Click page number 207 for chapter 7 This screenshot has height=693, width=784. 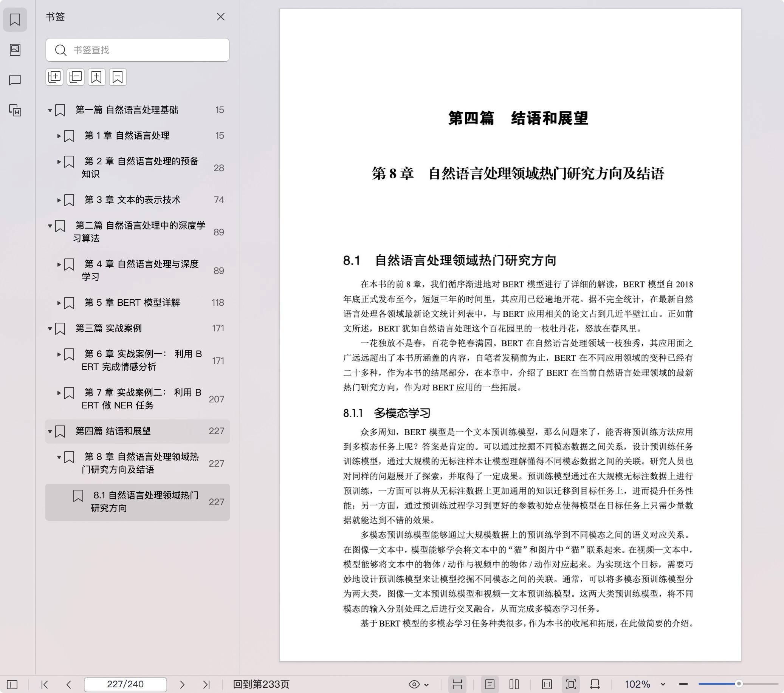point(216,399)
